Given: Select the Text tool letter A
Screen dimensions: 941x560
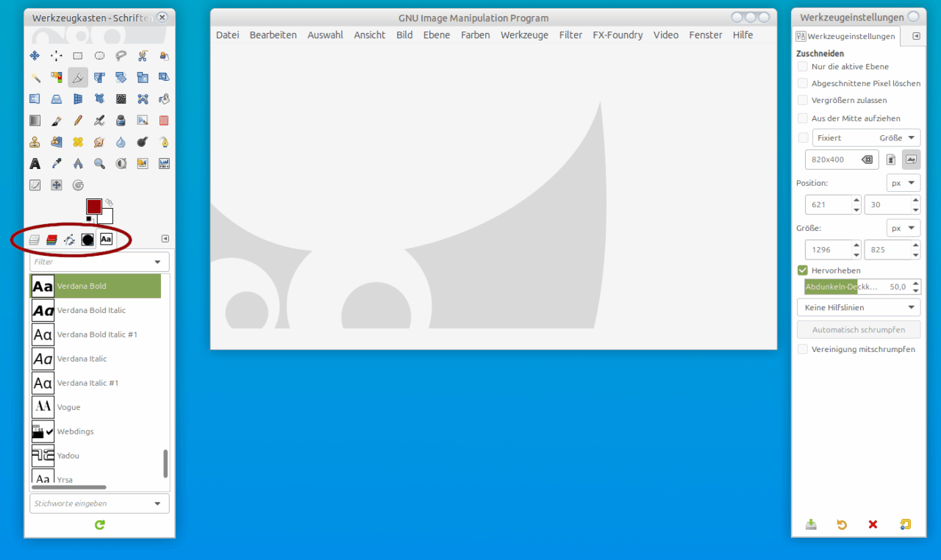Looking at the screenshot, I should click(x=35, y=164).
